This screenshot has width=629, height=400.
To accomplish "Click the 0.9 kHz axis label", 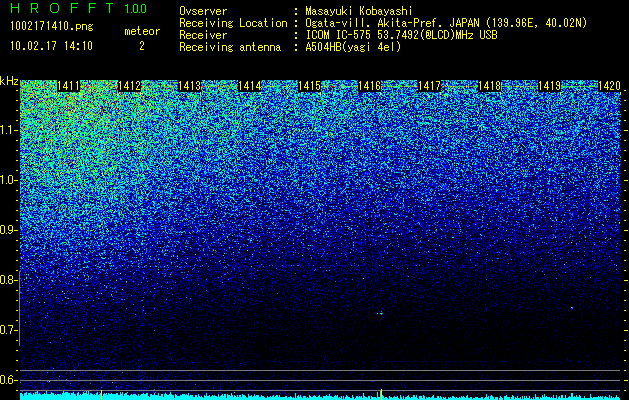I will click(8, 230).
